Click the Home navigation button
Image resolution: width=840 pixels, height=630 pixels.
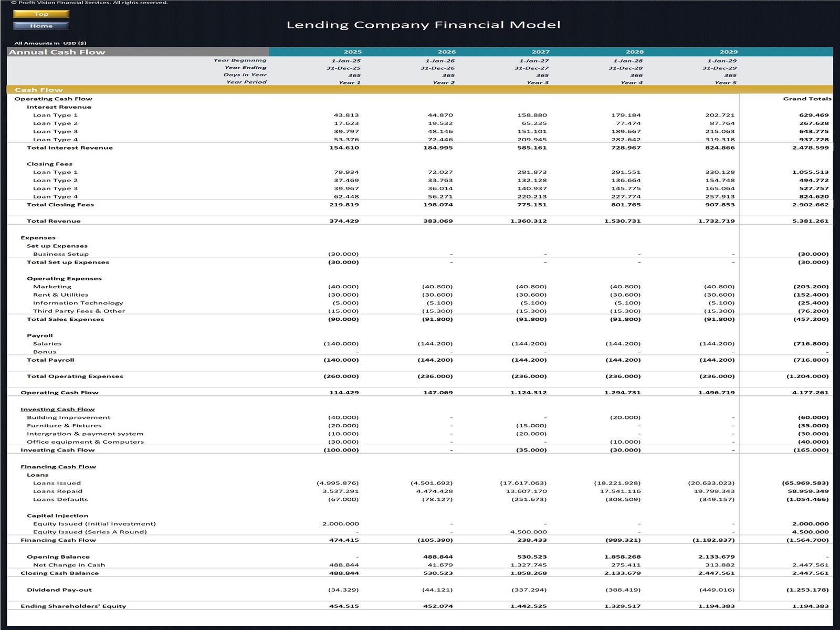(41, 26)
